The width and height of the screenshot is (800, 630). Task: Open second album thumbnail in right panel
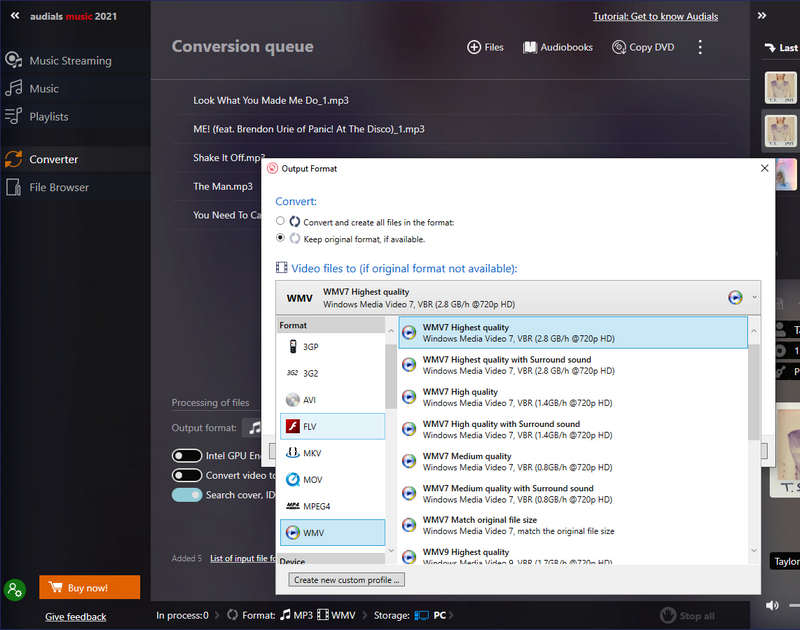[x=780, y=131]
